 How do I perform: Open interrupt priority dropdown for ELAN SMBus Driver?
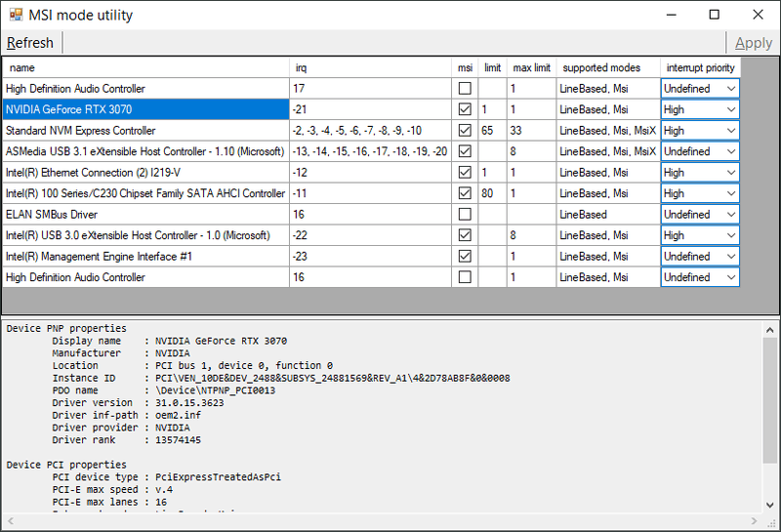[700, 214]
